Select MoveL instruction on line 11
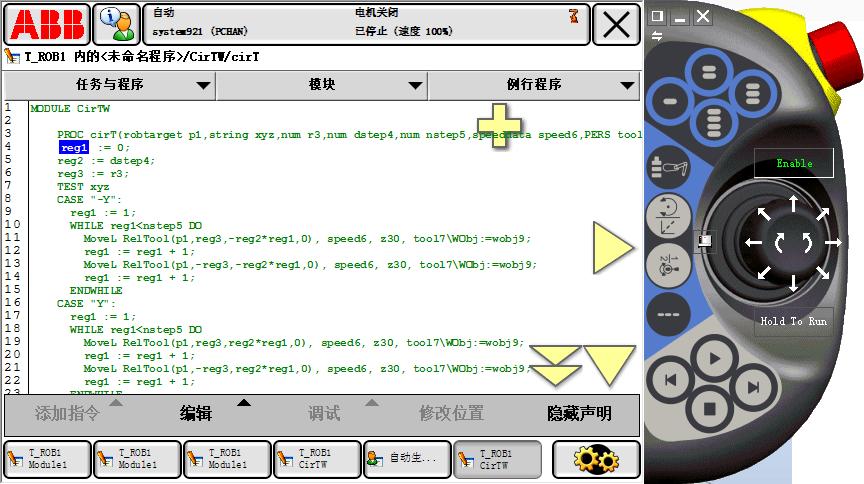864x484 pixels. pos(307,239)
